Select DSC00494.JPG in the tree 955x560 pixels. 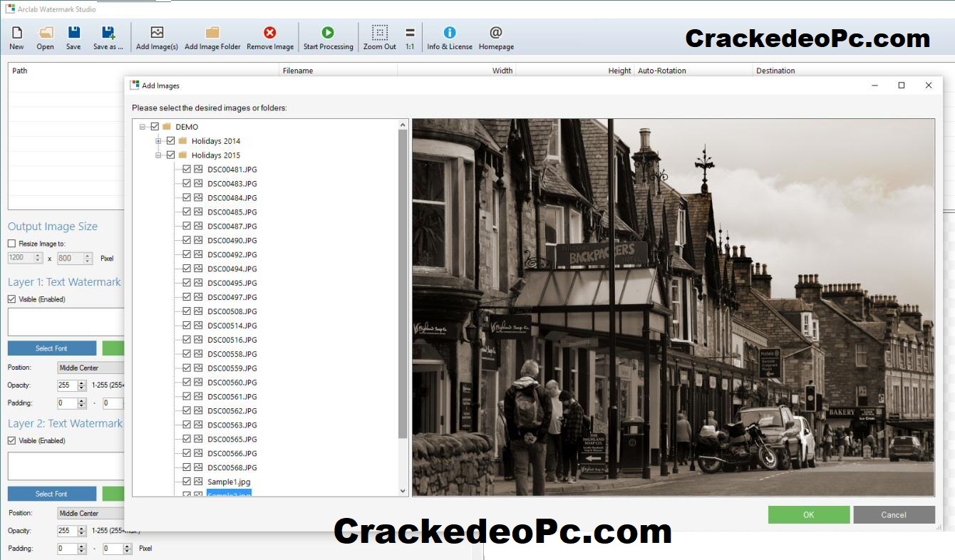(x=232, y=269)
